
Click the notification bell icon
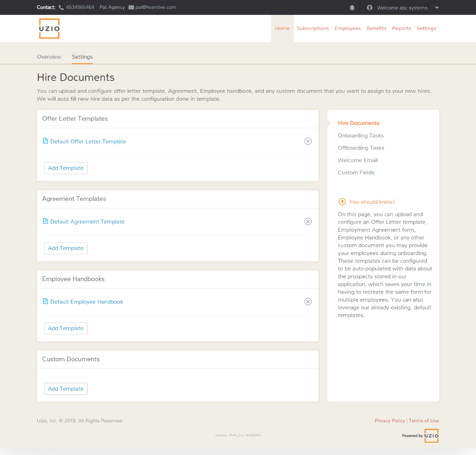click(x=352, y=8)
